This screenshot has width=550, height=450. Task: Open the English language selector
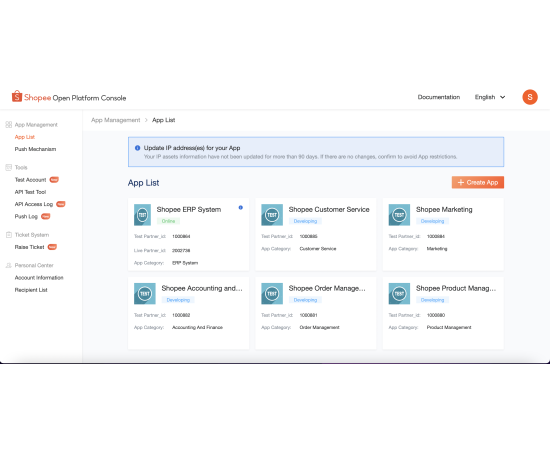point(490,97)
